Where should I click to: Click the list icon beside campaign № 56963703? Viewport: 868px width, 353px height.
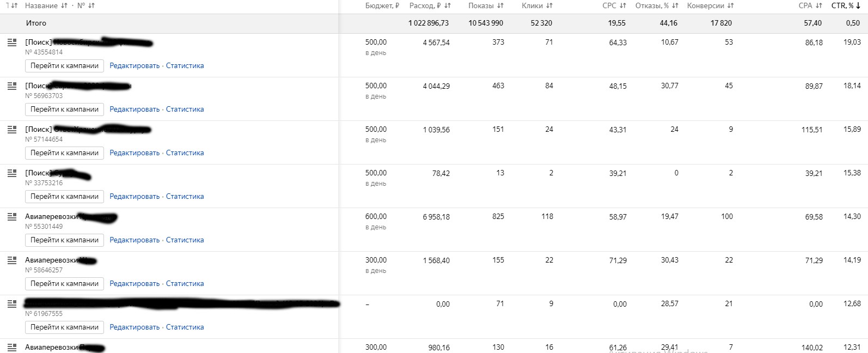[x=12, y=86]
